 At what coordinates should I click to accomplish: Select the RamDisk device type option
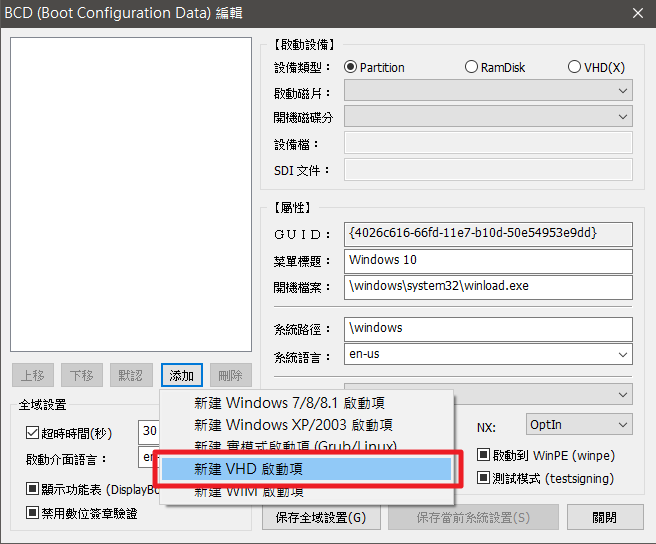[x=471, y=67]
